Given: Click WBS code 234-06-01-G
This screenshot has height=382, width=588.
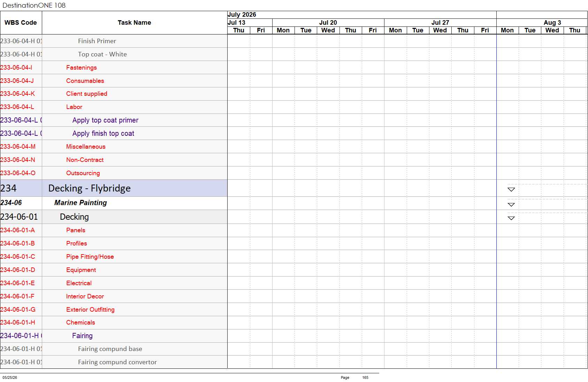Looking at the screenshot, I should (18, 310).
